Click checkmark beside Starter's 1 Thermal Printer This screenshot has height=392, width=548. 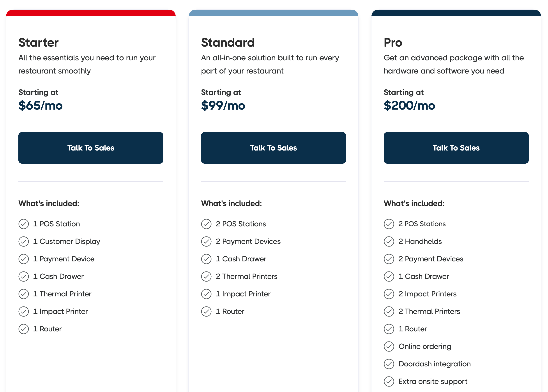pos(24,294)
